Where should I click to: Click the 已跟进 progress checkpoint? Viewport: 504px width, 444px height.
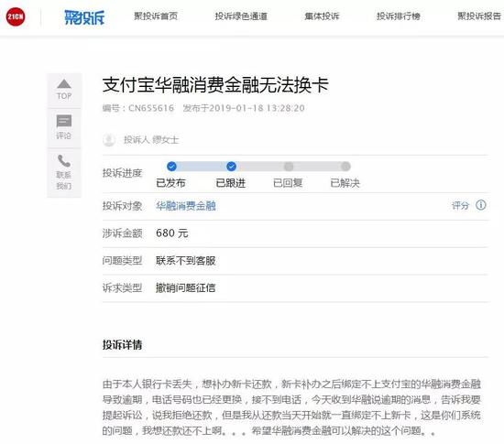[x=231, y=167]
